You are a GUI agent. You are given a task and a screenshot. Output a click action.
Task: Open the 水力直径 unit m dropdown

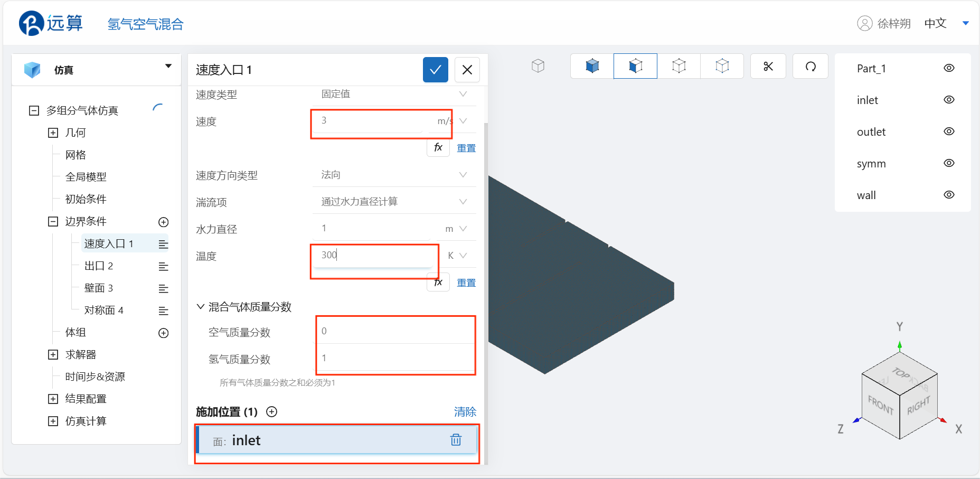(456, 229)
